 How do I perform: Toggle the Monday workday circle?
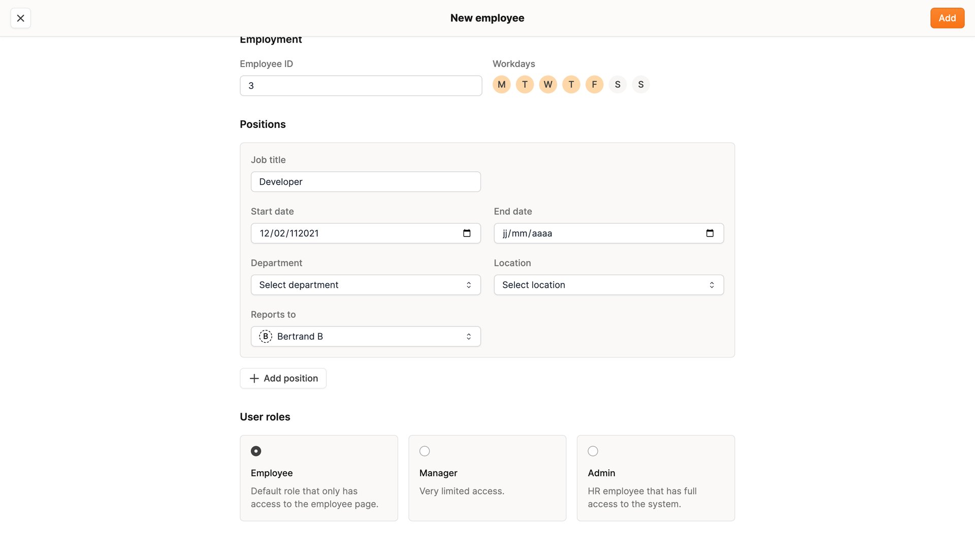click(501, 84)
